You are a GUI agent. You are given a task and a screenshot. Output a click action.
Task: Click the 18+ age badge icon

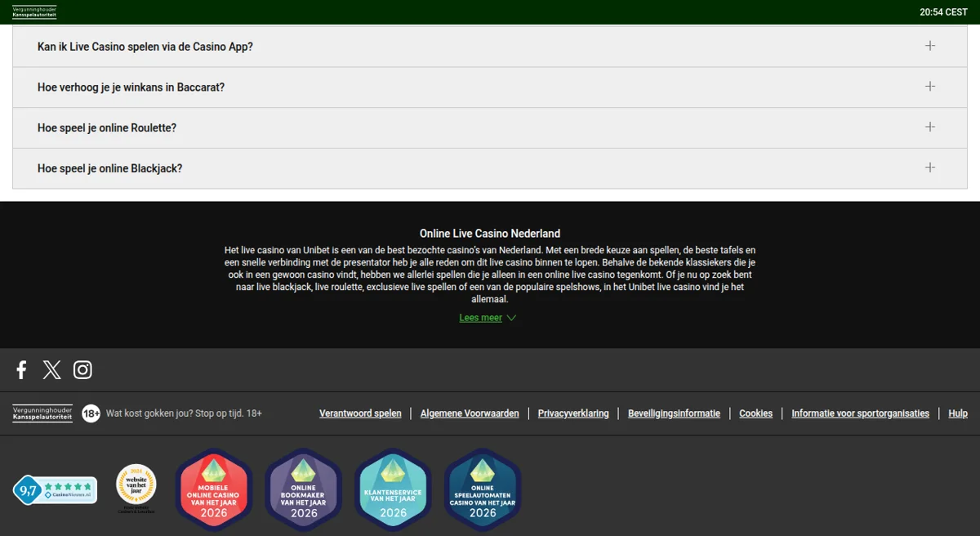[x=91, y=413]
